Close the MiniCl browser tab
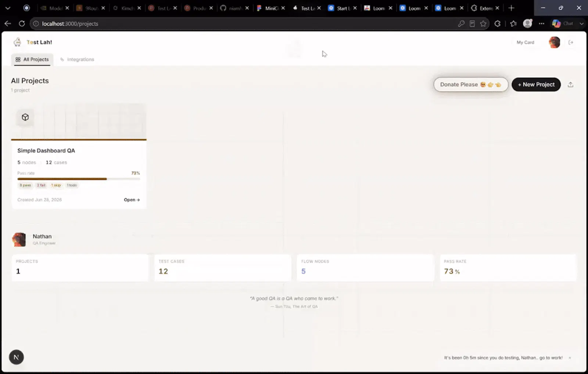The width and height of the screenshot is (588, 374). point(283,8)
